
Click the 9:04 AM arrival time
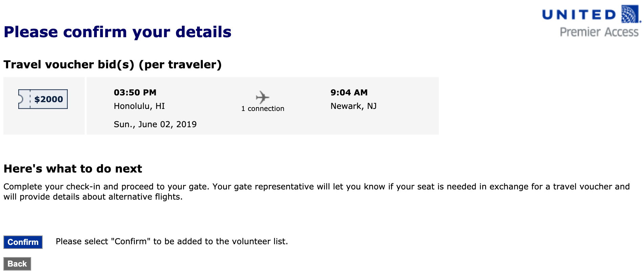(349, 93)
